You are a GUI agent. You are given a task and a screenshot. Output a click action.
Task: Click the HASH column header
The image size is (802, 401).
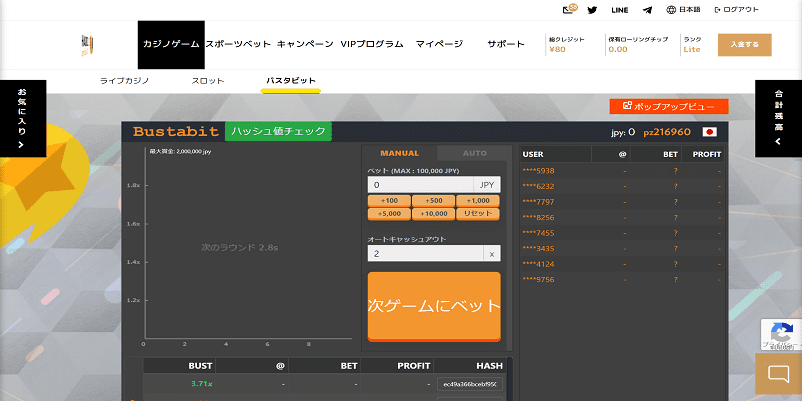pyautogui.click(x=470, y=366)
